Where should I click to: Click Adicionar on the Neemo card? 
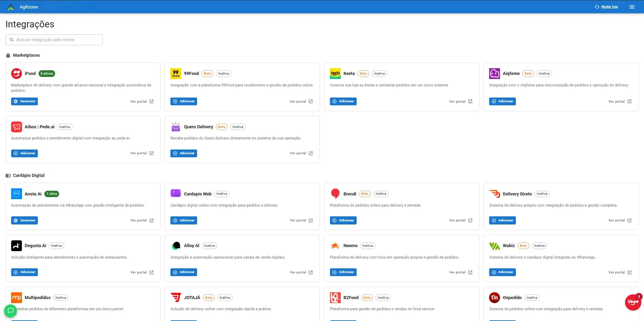[343, 272]
